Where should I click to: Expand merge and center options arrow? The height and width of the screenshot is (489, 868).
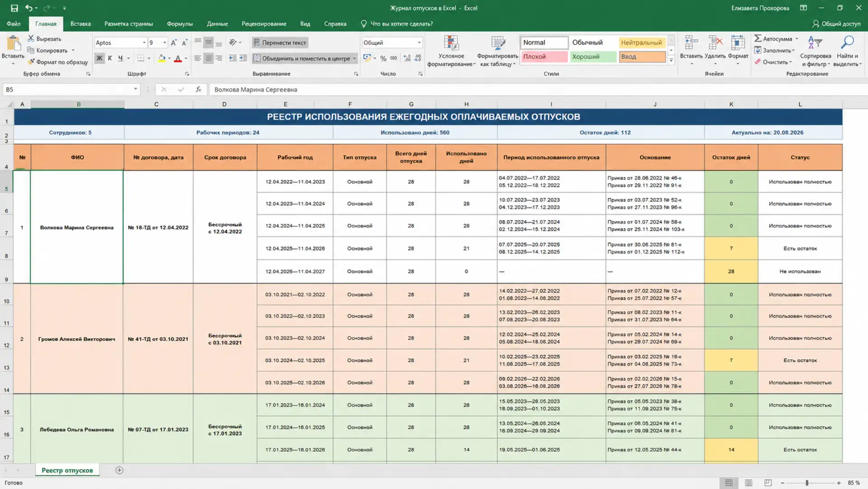click(354, 58)
